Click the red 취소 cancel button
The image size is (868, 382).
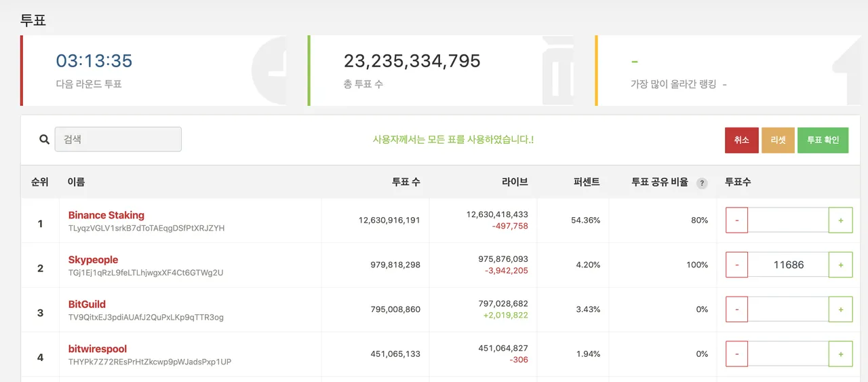742,140
